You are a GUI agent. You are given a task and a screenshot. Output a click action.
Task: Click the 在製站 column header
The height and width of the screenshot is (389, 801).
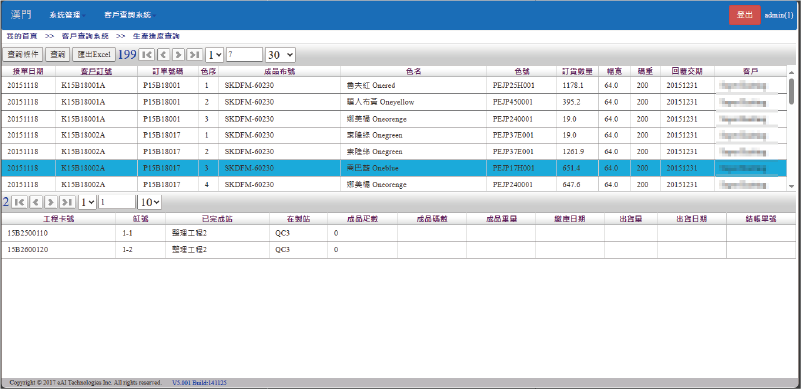(x=298, y=219)
